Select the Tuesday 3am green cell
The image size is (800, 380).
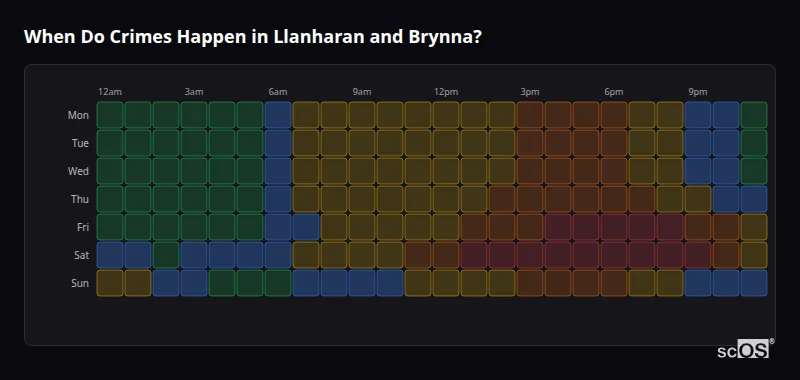[x=194, y=143]
